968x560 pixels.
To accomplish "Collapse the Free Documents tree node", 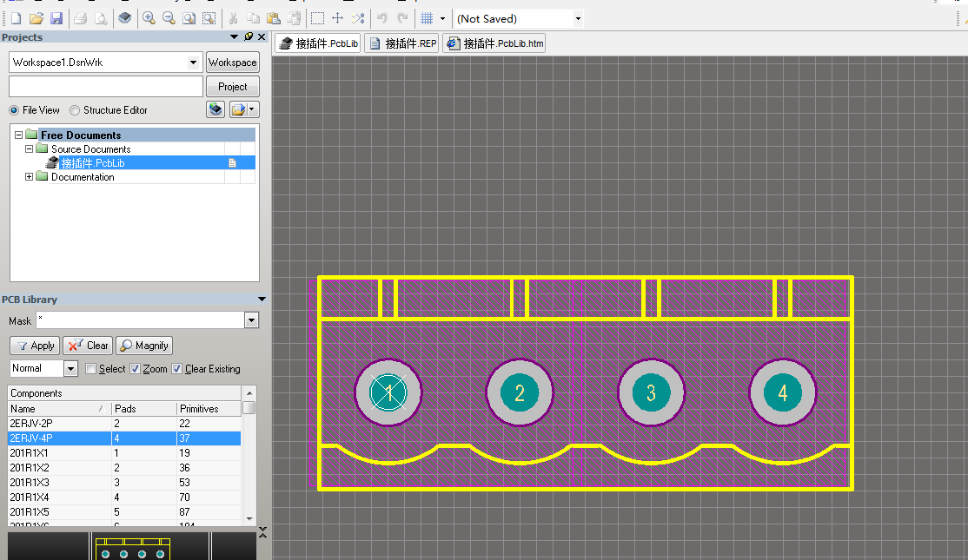I will point(18,135).
